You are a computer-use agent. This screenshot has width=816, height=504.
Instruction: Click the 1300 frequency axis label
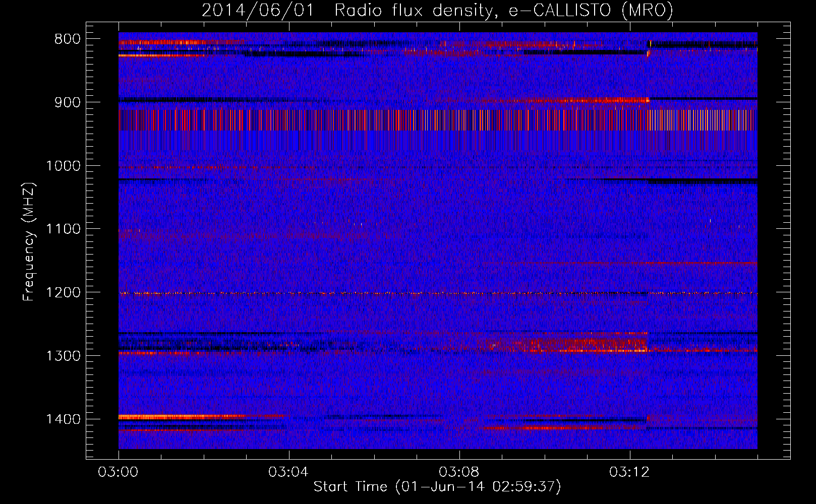click(x=63, y=356)
